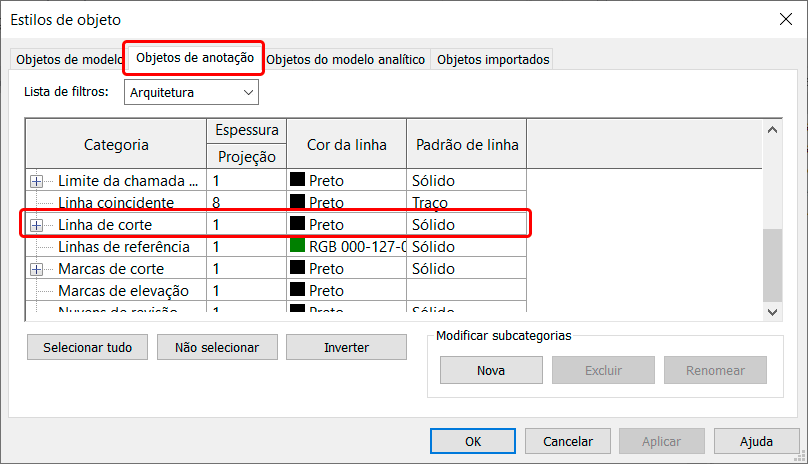
Task: Click black color swatch for Marcas de elevação
Action: 297,289
